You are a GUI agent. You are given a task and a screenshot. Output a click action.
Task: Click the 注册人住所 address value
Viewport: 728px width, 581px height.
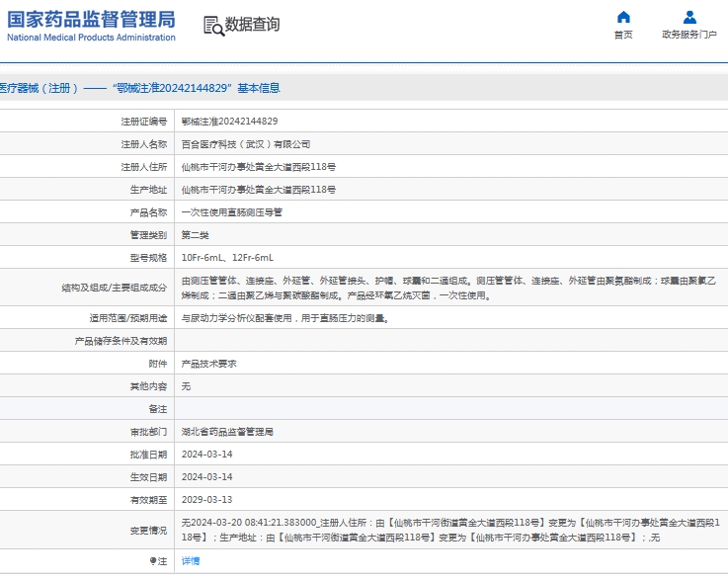click(x=258, y=167)
